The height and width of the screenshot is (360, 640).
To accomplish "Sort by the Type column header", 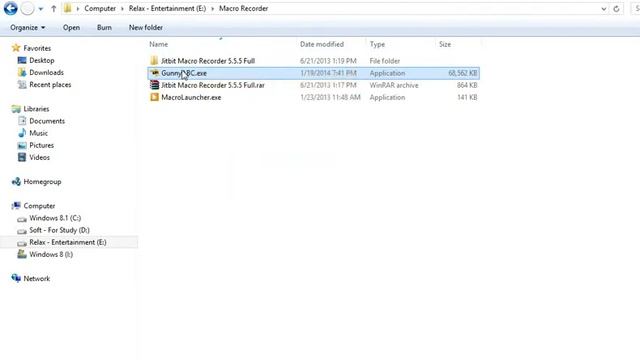I will [377, 44].
